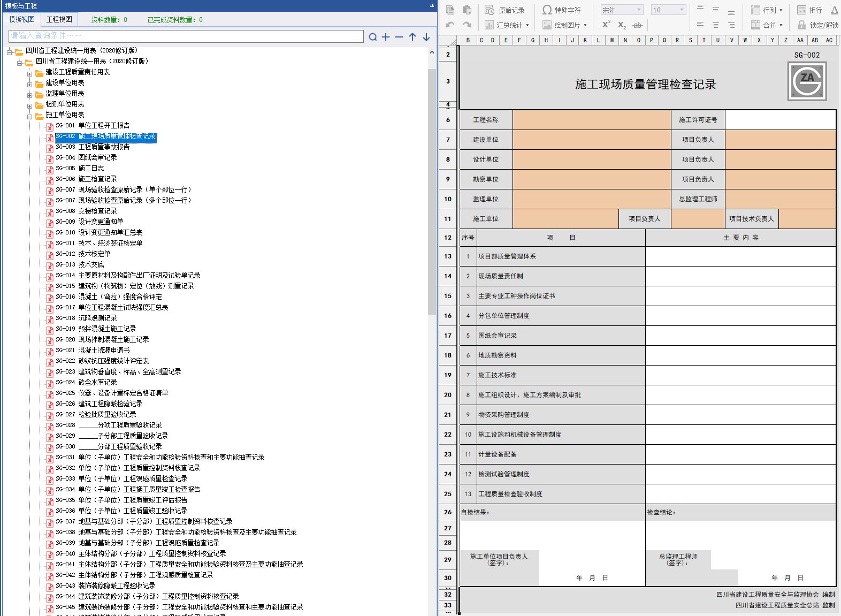The width and height of the screenshot is (841, 616).
Task: Click the orange 工程名称 input cell
Action: (x=592, y=120)
